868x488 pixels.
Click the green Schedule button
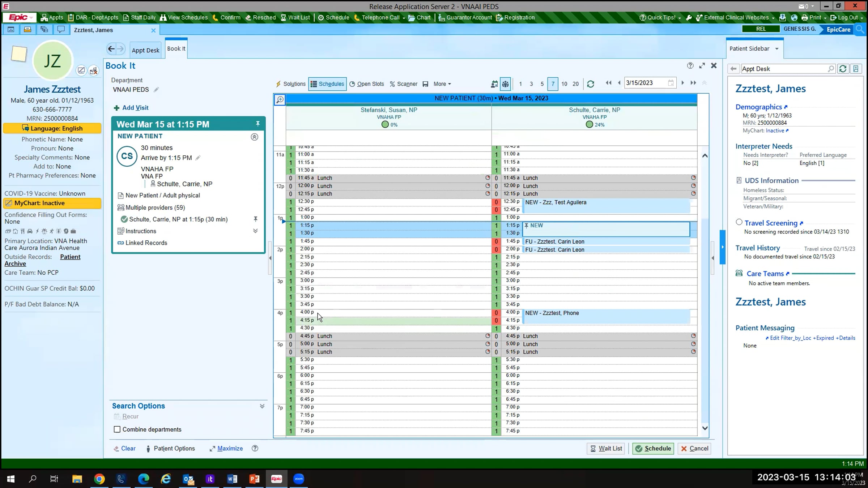point(653,448)
